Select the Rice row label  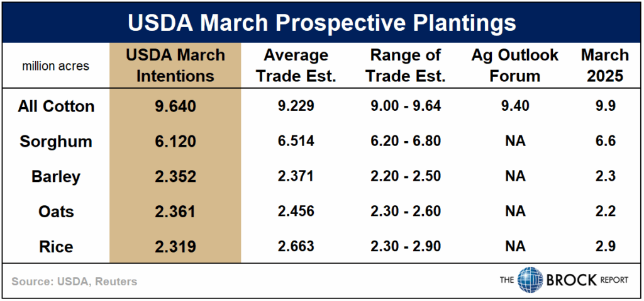click(x=56, y=246)
